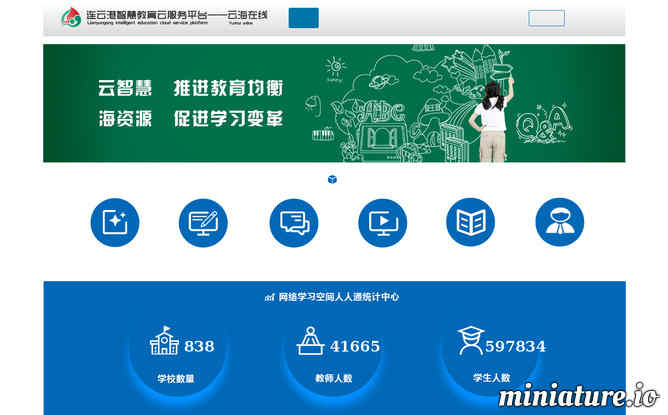The width and height of the screenshot is (668, 415).
Task: Click the teacher count 41665
Action: pos(354,346)
